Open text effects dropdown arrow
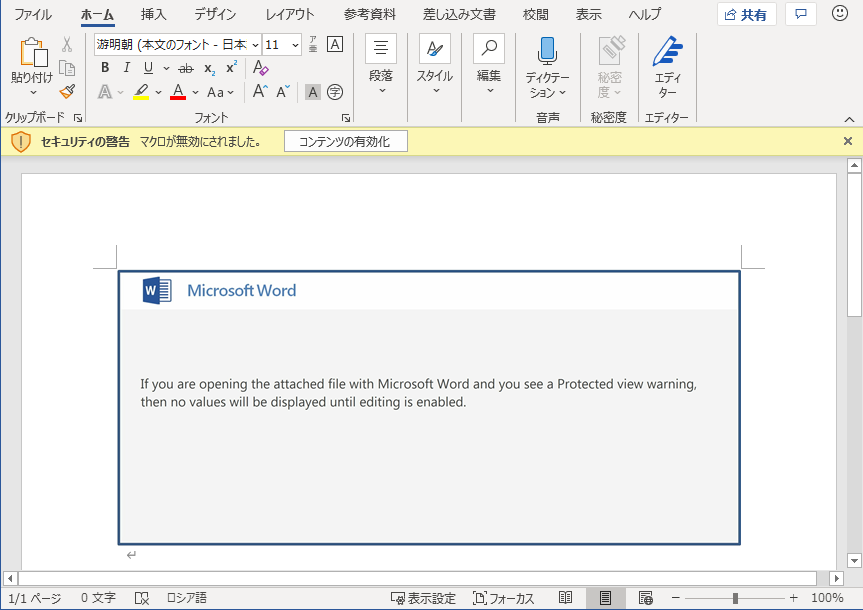 pos(121,92)
